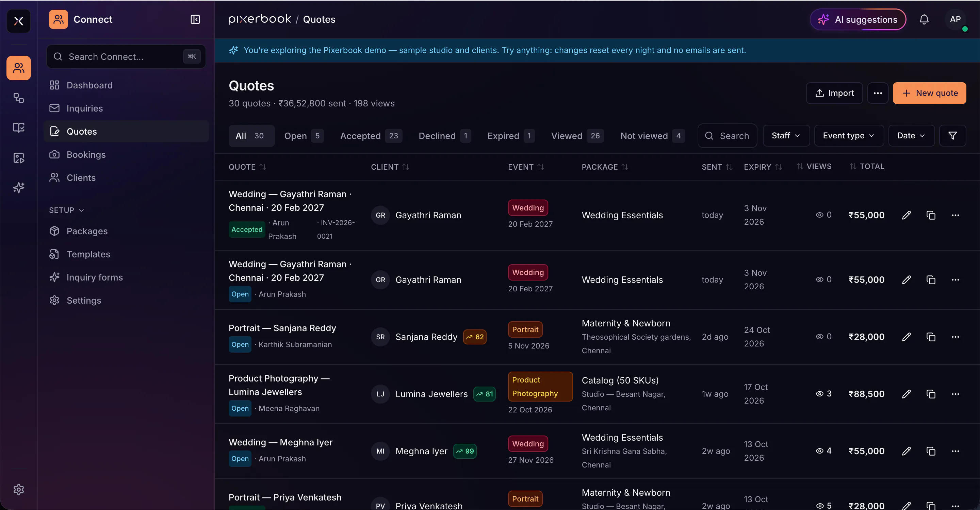Sort by the TOTAL column

click(867, 167)
